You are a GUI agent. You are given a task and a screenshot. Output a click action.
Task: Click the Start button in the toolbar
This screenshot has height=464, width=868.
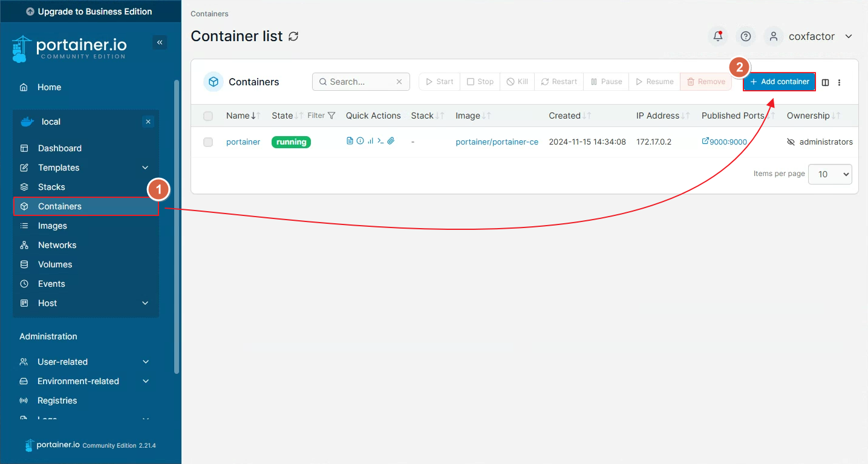(x=440, y=82)
